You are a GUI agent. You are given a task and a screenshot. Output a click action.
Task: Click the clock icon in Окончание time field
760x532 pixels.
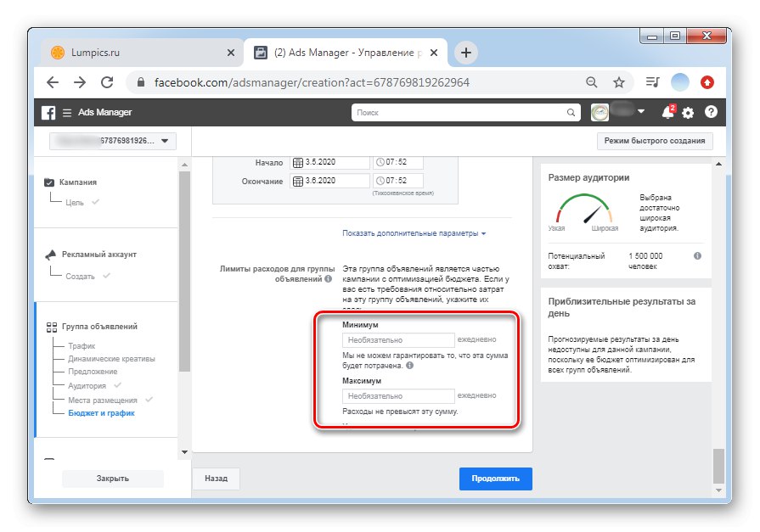coord(380,181)
